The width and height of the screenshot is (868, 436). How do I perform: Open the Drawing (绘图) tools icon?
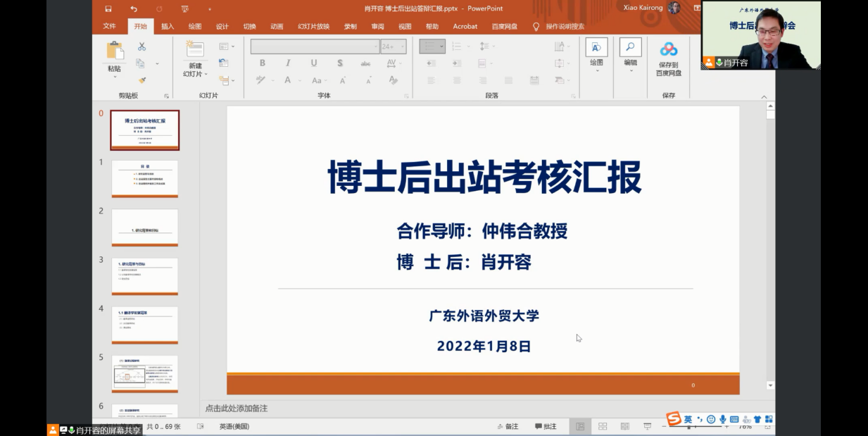click(x=596, y=48)
